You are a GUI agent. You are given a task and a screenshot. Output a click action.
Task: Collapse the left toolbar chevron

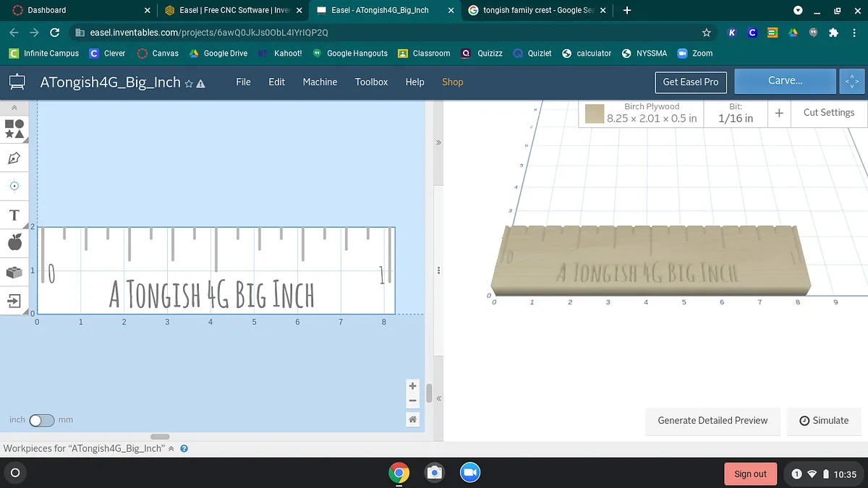pos(14,108)
